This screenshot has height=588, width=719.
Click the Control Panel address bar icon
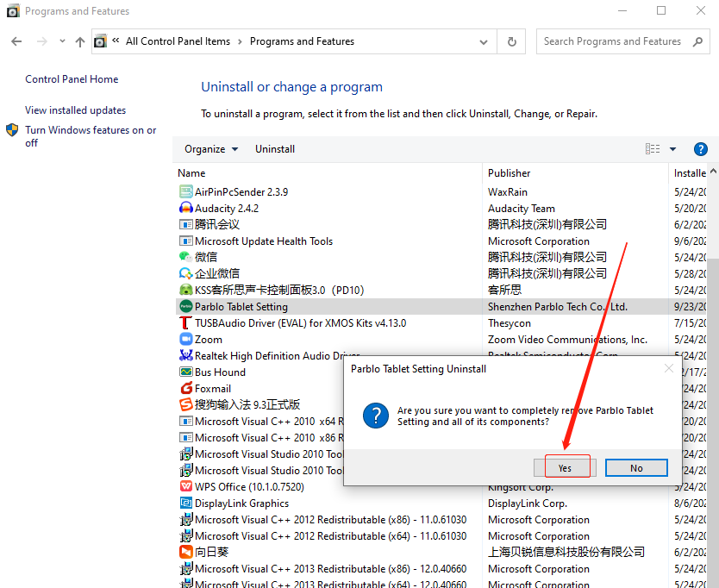pyautogui.click(x=100, y=41)
